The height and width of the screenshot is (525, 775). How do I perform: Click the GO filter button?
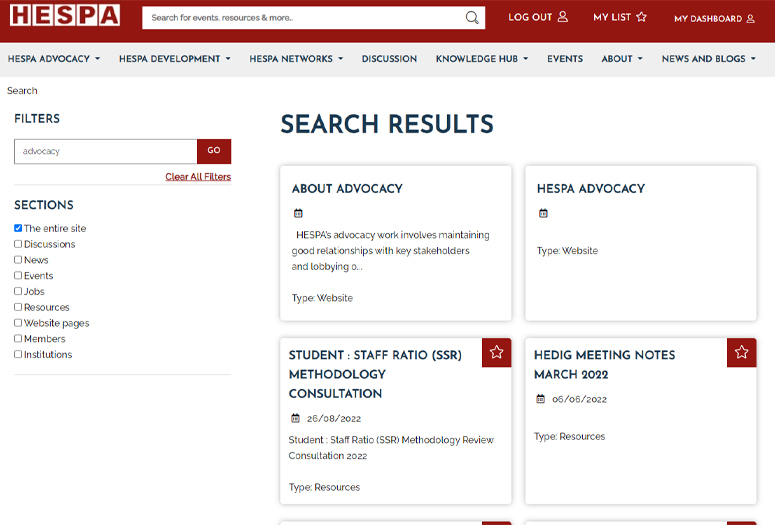[214, 151]
